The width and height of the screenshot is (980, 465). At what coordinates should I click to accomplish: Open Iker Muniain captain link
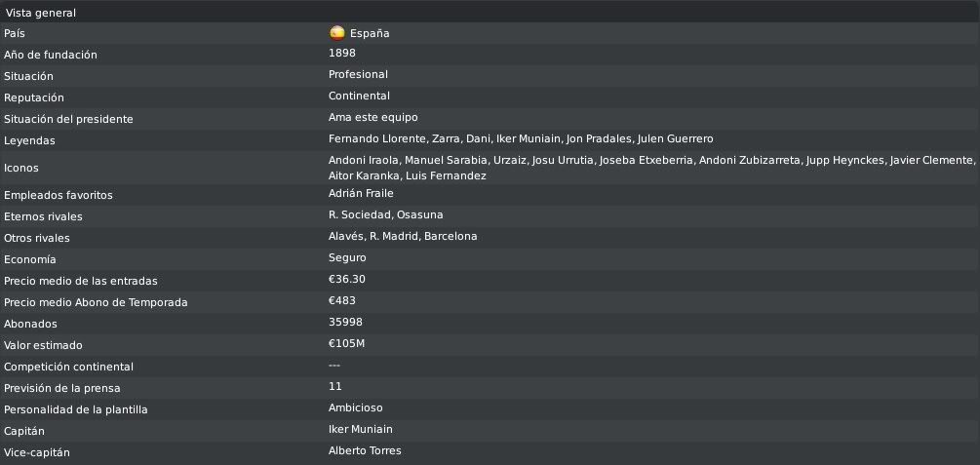[x=361, y=429]
